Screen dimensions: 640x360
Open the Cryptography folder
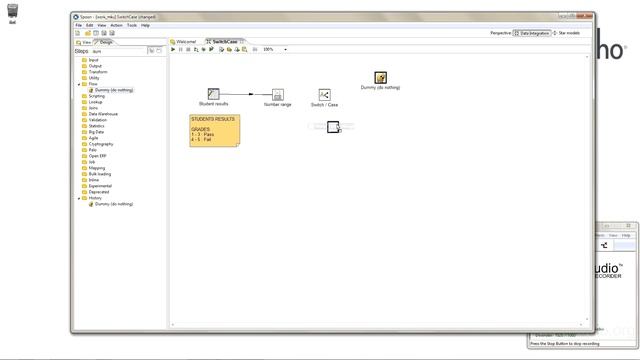pyautogui.click(x=98, y=144)
